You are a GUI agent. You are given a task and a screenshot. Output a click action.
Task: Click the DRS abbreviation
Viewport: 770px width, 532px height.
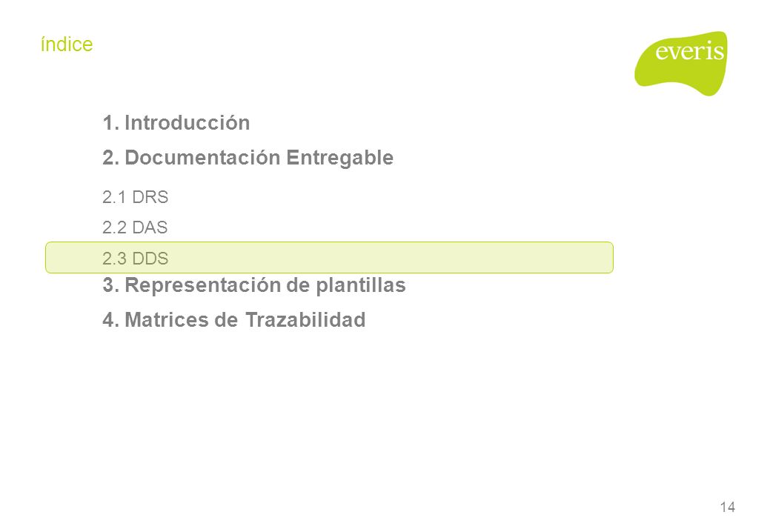[x=150, y=197]
